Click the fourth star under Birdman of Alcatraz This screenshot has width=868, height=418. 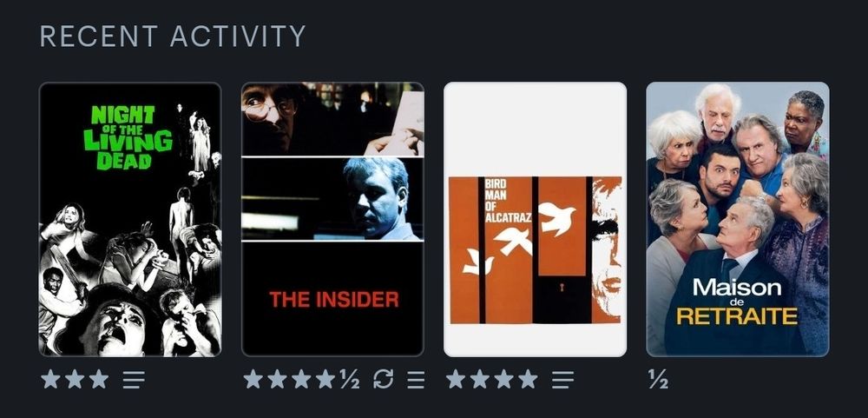[528, 379]
